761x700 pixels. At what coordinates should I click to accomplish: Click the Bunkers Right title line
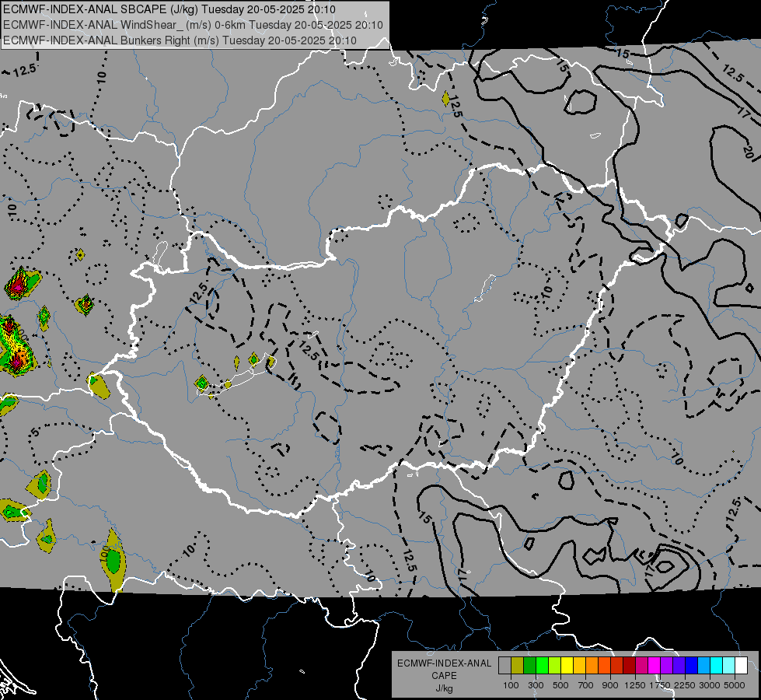180,40
